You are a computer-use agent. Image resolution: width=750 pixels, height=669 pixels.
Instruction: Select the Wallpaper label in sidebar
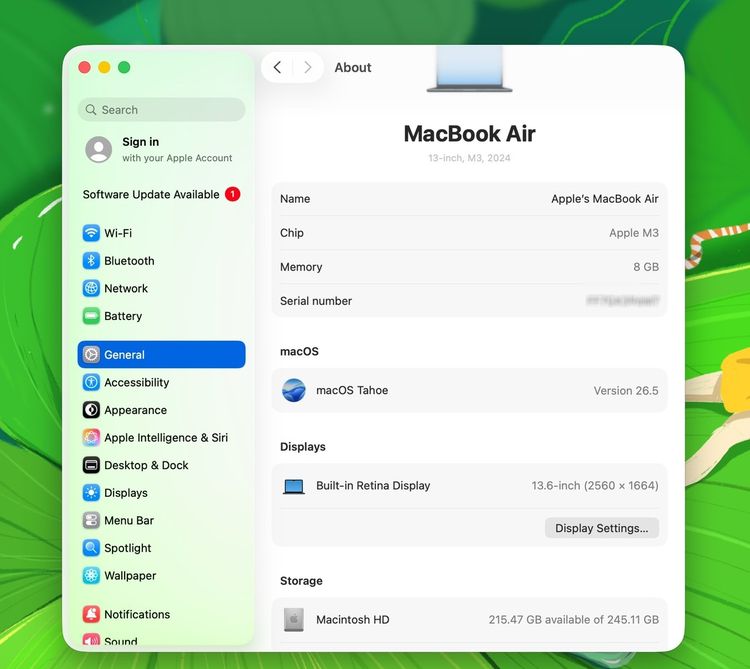tap(130, 576)
